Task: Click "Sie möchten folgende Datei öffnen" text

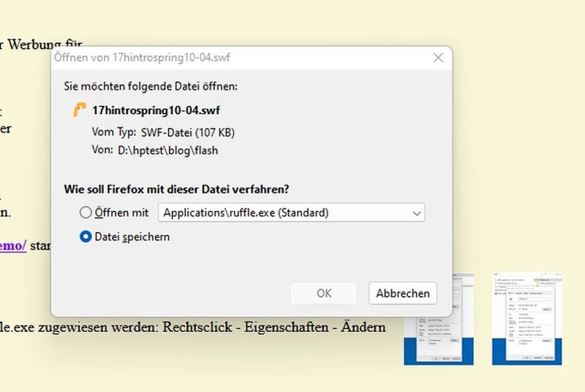Action: 151,86
